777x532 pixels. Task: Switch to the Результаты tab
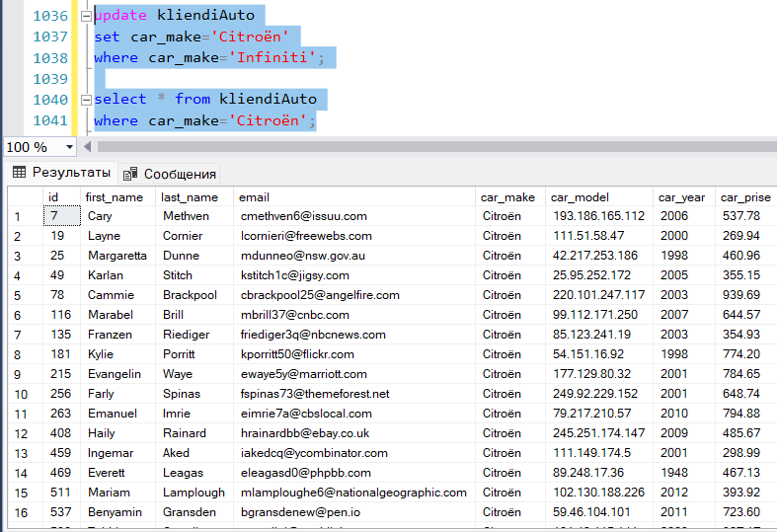click(x=61, y=173)
